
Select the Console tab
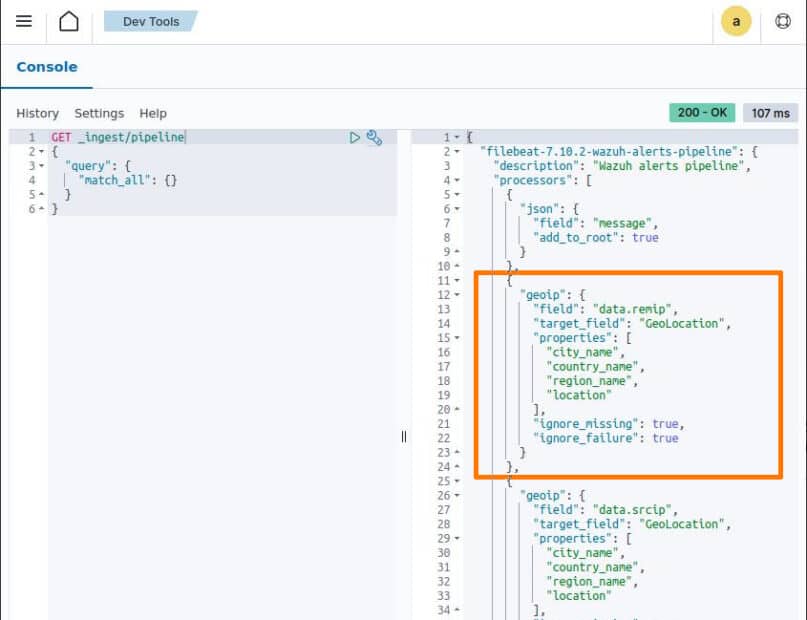click(x=47, y=67)
